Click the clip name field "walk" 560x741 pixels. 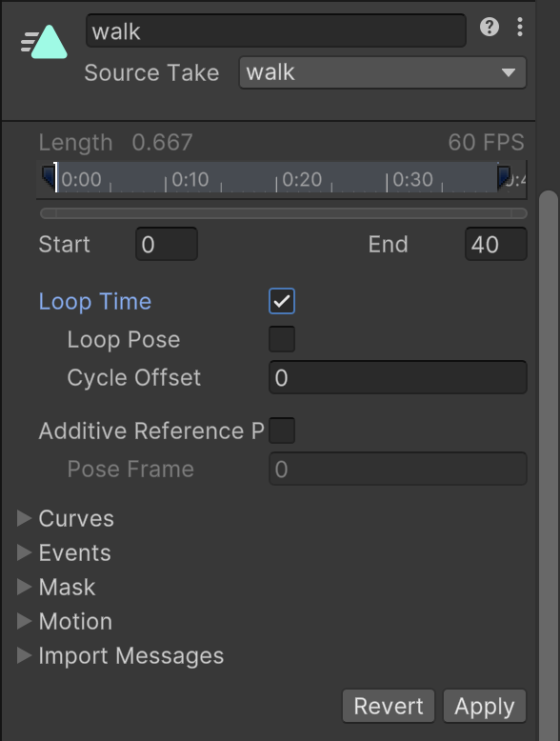coord(276,31)
